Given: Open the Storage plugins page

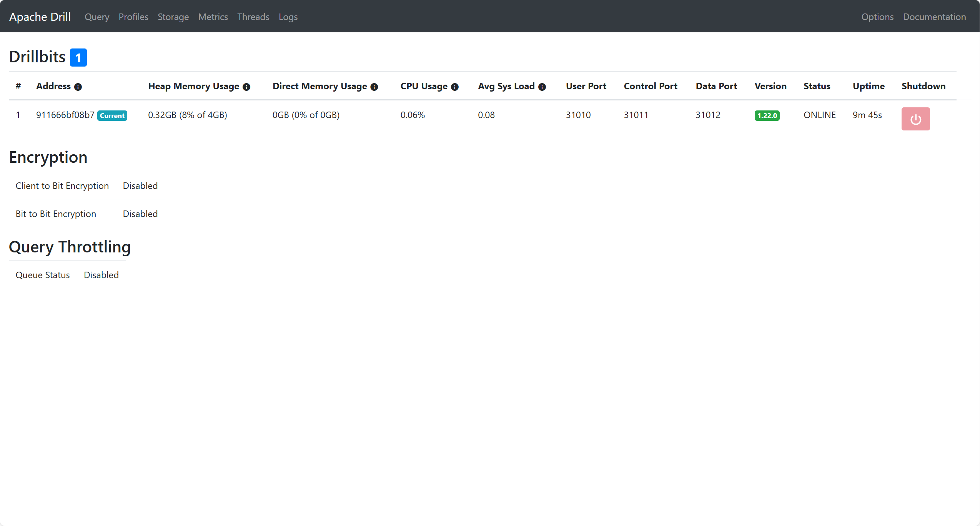Looking at the screenshot, I should pos(173,17).
